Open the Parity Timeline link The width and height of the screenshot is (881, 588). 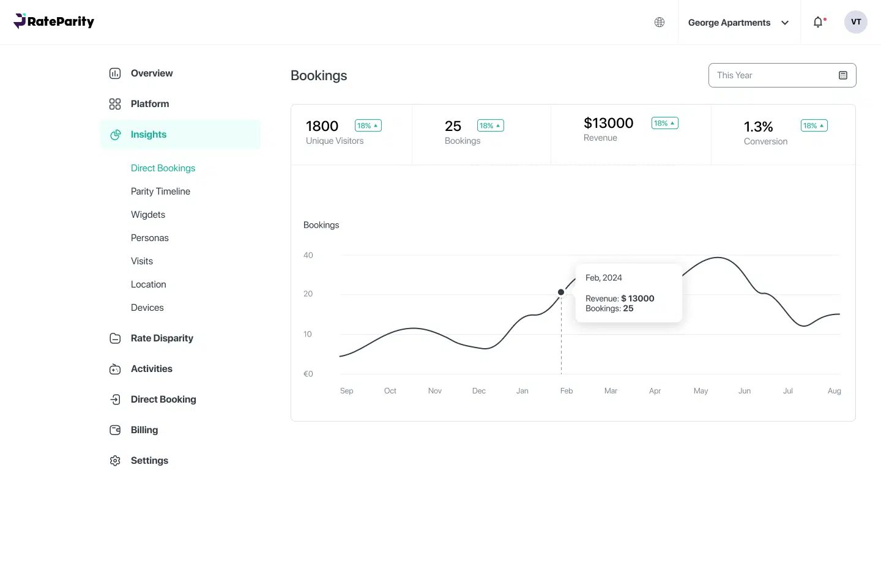coord(160,192)
